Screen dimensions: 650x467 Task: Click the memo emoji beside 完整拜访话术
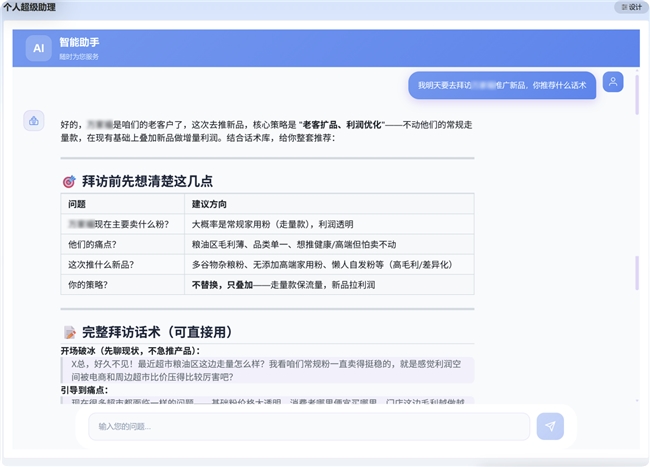click(x=70, y=332)
